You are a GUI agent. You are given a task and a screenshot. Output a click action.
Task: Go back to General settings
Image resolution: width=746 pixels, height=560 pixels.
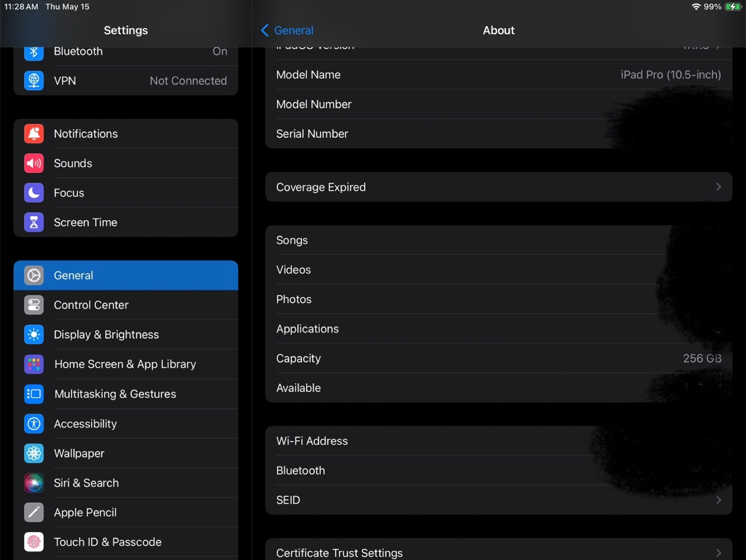[287, 31]
